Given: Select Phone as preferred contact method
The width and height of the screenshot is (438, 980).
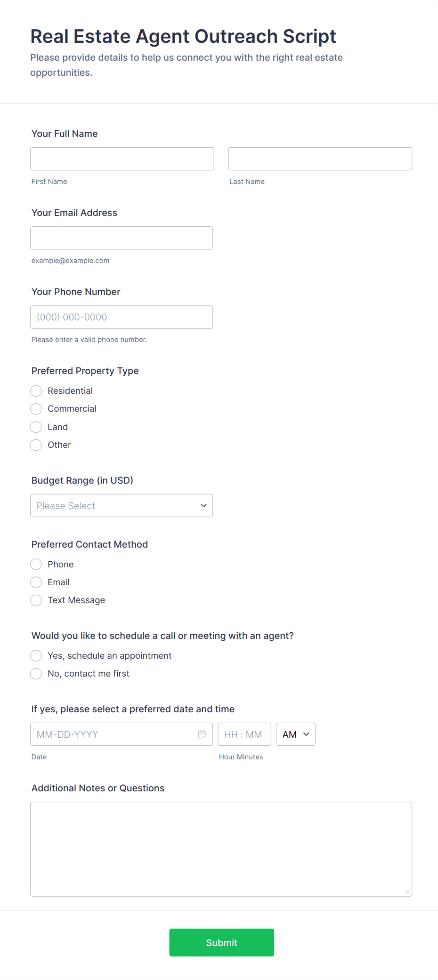Looking at the screenshot, I should (36, 564).
